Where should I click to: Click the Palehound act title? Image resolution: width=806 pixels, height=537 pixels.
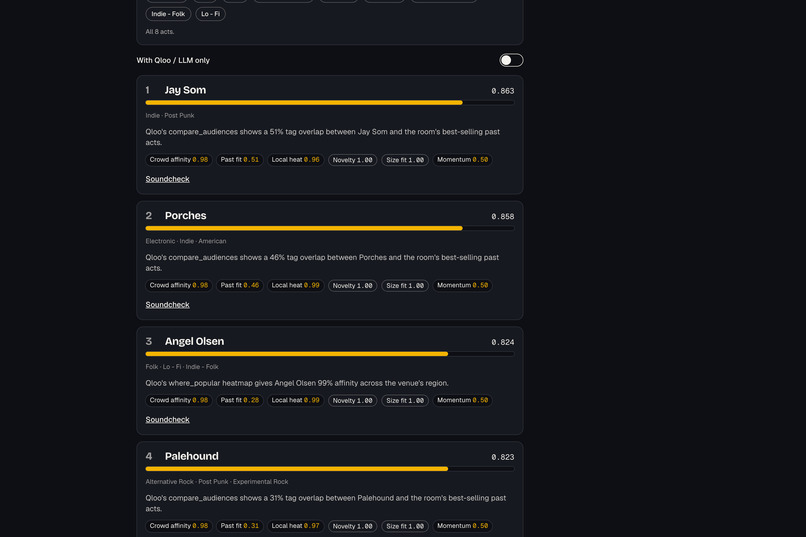192,456
